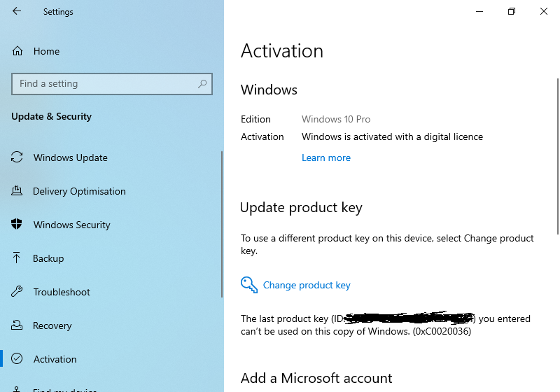Click the Add a Microsoft account heading
Viewport: 560px width, 392px height.
(x=316, y=378)
